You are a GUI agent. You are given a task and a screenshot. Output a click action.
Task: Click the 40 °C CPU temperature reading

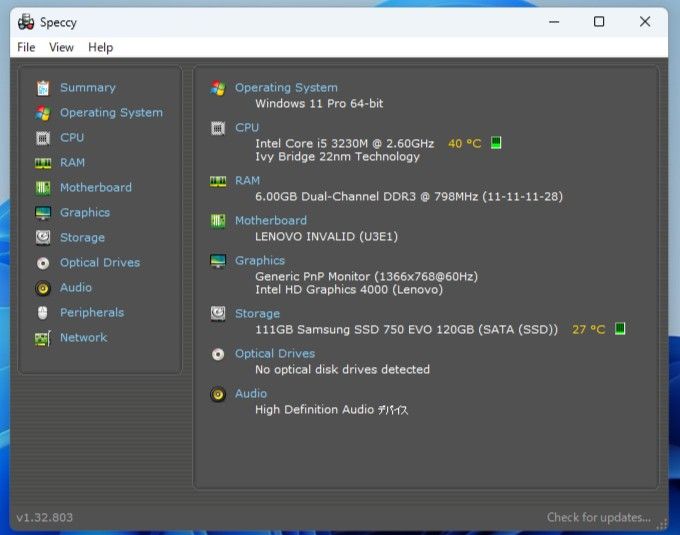(x=464, y=144)
